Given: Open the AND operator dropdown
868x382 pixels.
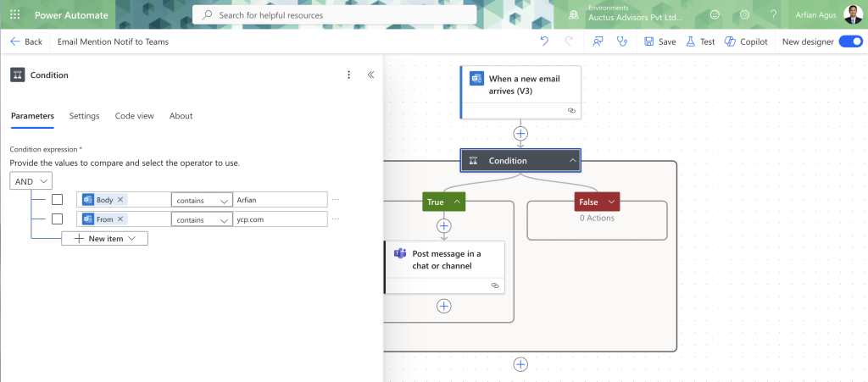Looking at the screenshot, I should coord(31,181).
